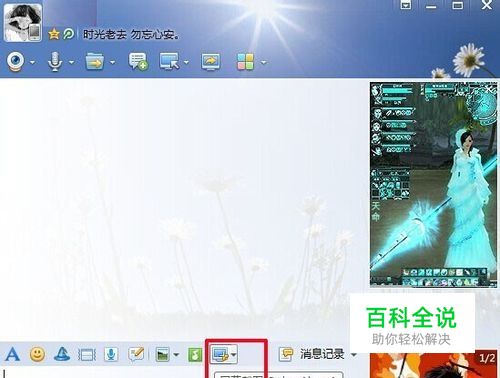Open contact's profile avatar picture

click(x=23, y=23)
